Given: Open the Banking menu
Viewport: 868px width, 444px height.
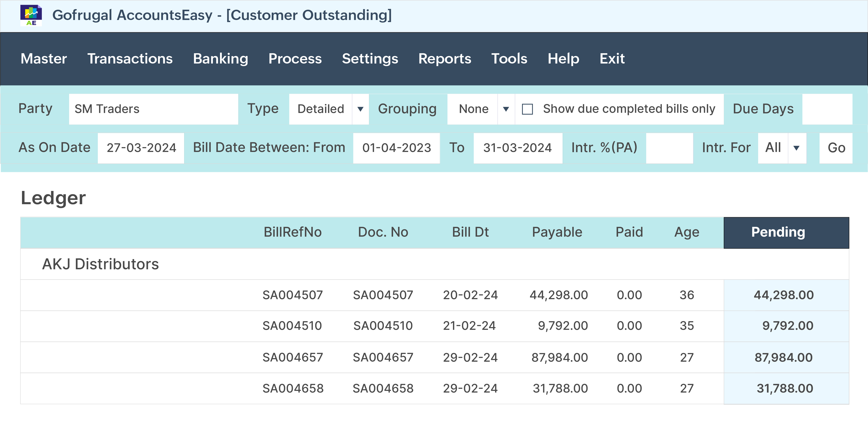Looking at the screenshot, I should (220, 59).
